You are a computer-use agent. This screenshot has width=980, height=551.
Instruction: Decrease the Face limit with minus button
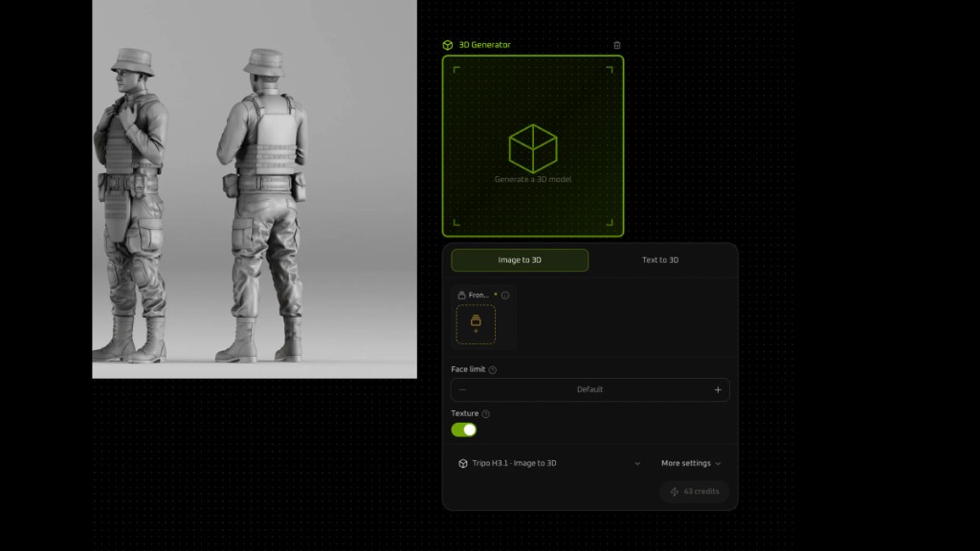tap(462, 390)
